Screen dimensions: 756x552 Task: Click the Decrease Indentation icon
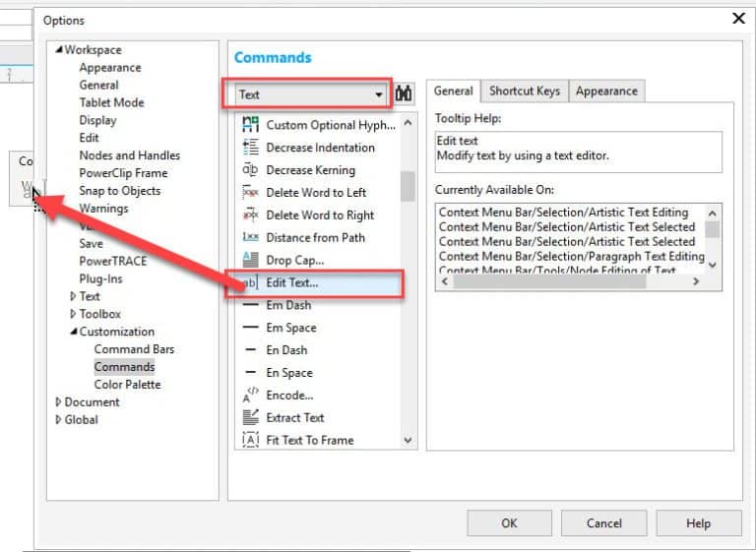click(250, 148)
